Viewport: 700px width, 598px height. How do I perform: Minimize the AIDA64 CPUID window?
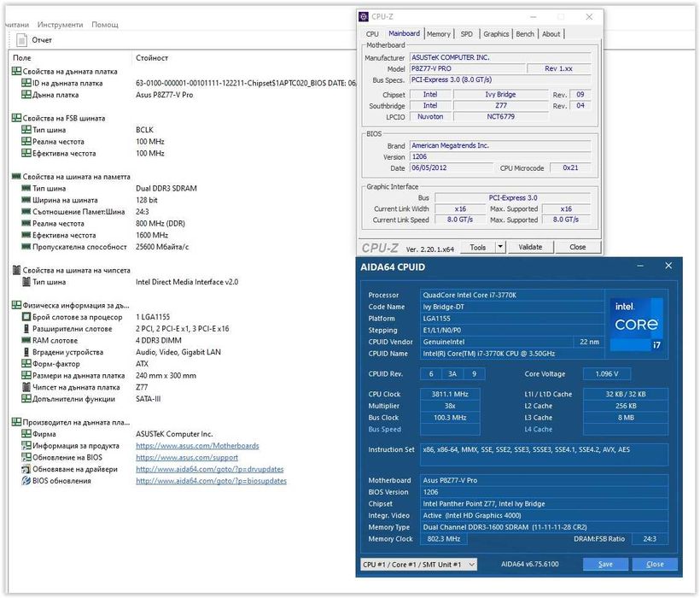[640, 267]
